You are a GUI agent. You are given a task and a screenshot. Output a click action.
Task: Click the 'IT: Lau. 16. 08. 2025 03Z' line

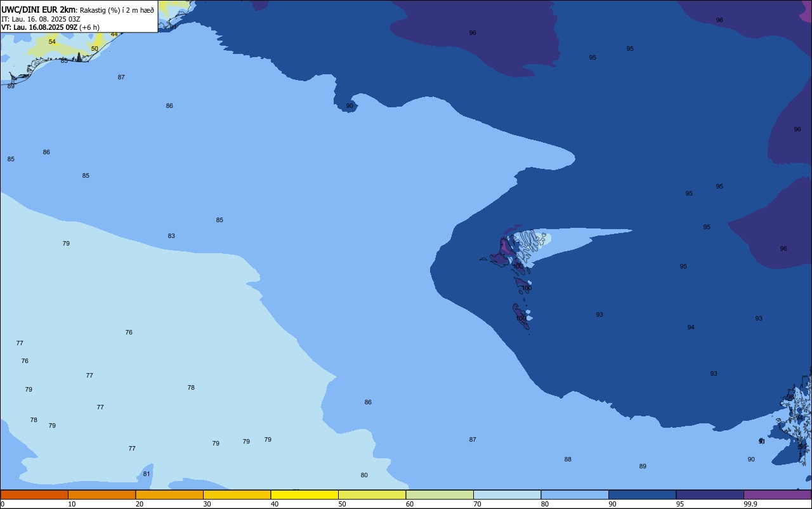click(x=41, y=19)
